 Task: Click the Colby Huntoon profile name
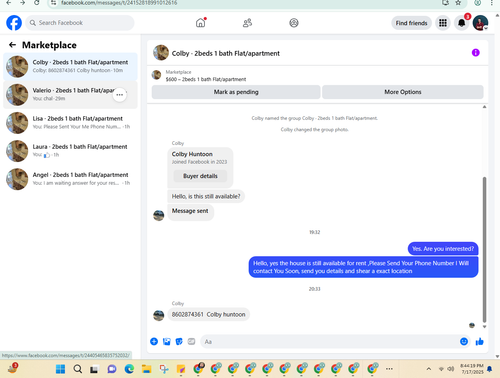pos(192,154)
